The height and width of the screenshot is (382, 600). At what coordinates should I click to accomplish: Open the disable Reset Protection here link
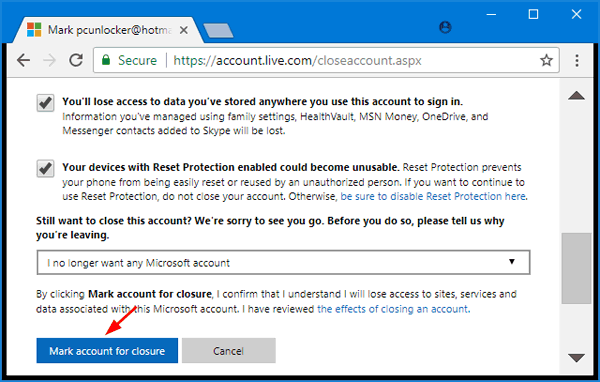[433, 196]
